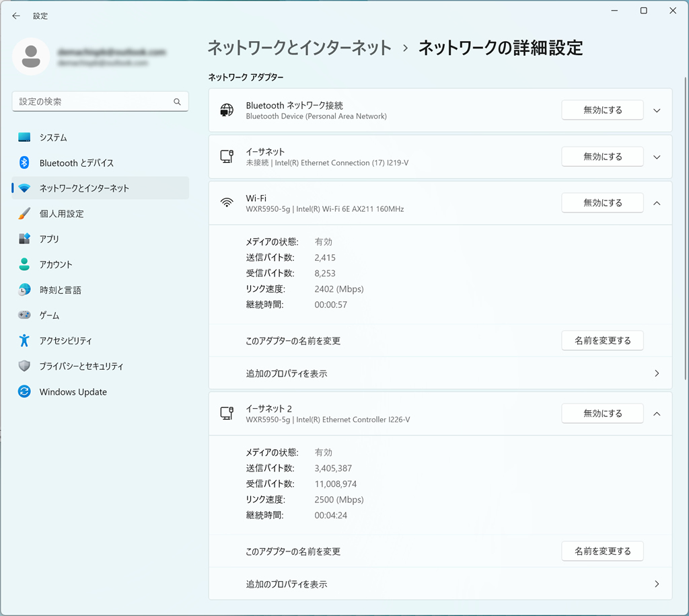
Task: Open ゲーム settings in the sidebar
Action: tap(101, 315)
